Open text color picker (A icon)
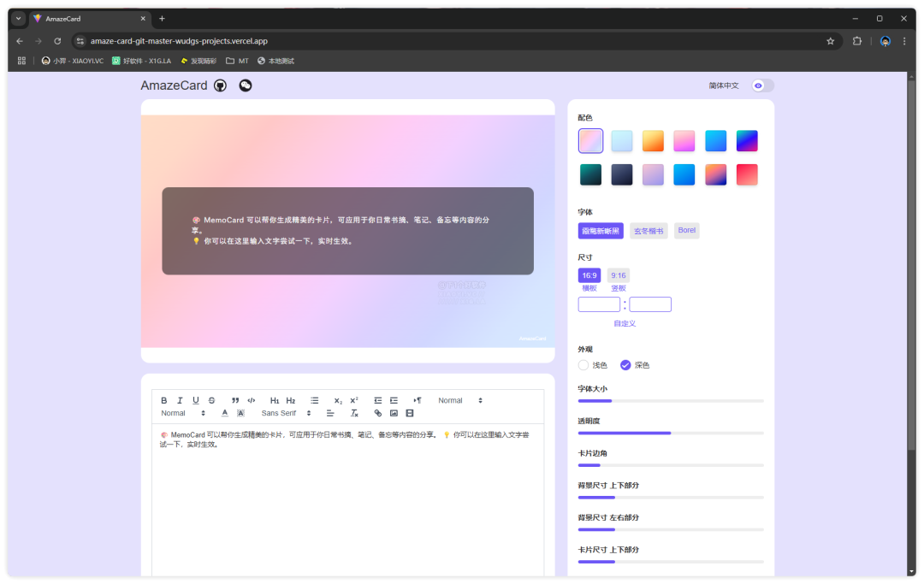The width and height of the screenshot is (924, 584). [224, 413]
